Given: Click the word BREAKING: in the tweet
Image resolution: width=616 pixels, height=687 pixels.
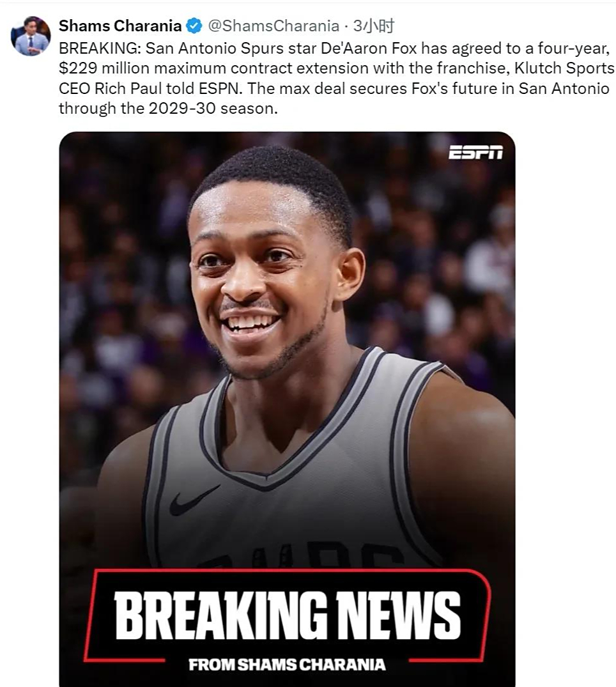Looking at the screenshot, I should point(100,48).
